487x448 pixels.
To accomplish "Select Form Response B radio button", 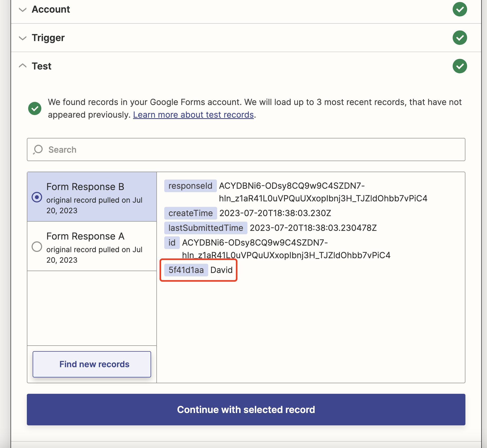I will point(37,197).
